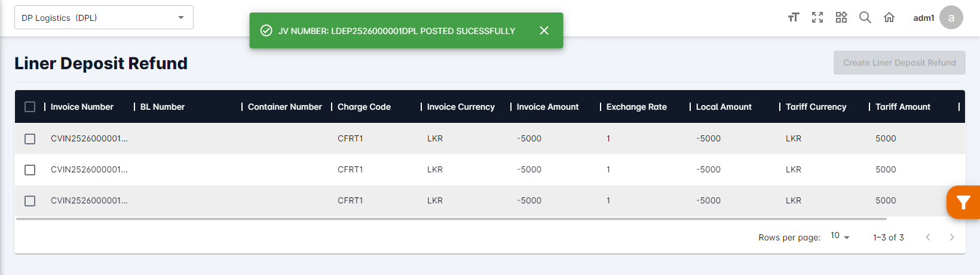Sort by Invoice Number column header

(82, 107)
